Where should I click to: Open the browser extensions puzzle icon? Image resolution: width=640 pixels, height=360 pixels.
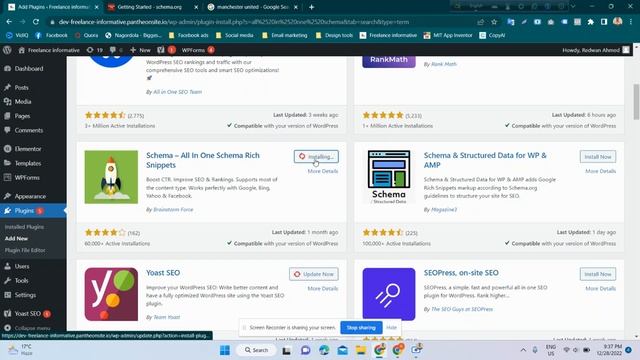pos(590,22)
